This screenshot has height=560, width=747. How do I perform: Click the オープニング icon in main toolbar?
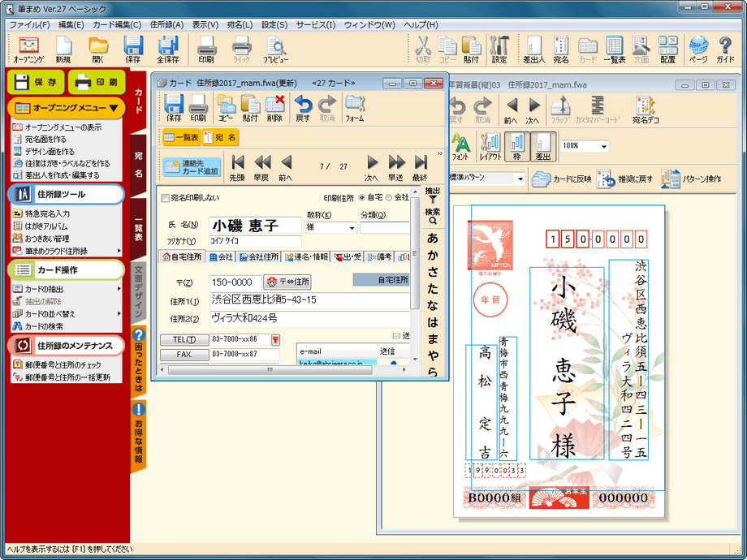tap(28, 50)
